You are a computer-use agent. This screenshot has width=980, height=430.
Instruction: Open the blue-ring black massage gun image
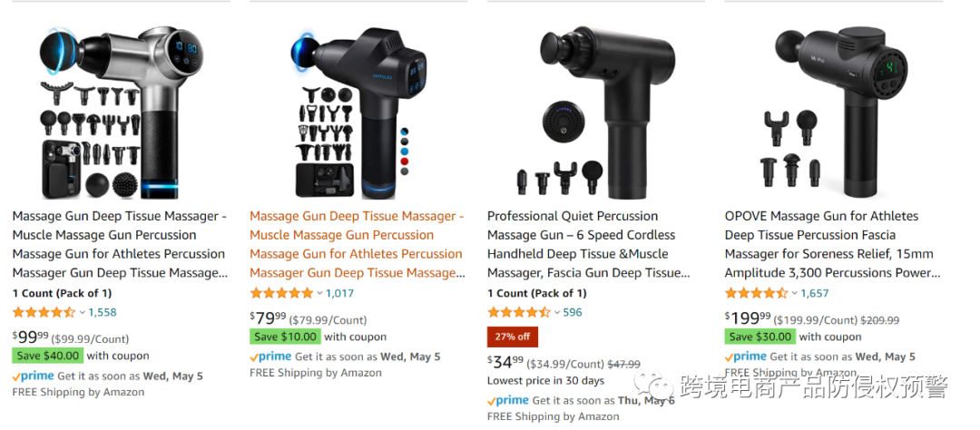click(x=358, y=112)
